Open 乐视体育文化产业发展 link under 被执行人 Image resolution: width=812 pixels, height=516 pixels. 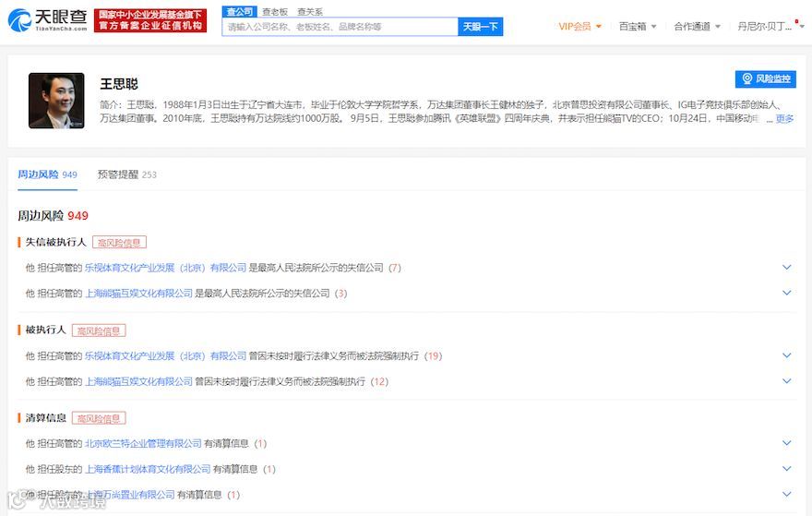click(165, 356)
